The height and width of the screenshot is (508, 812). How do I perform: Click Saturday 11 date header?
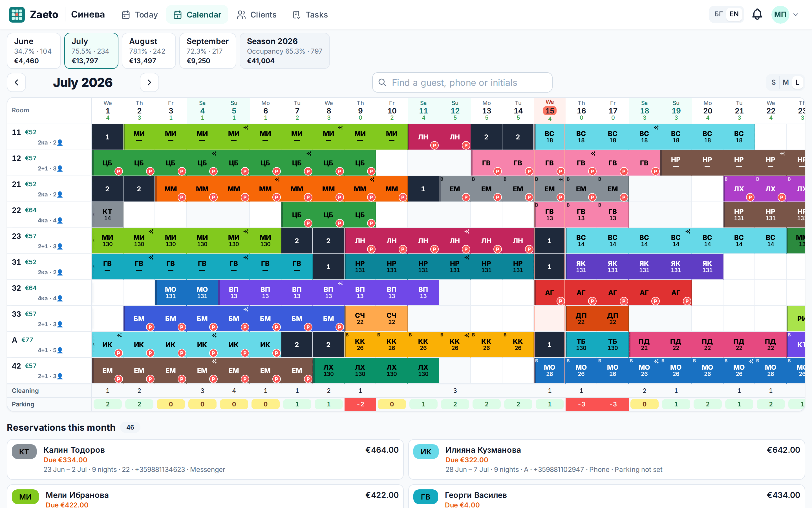point(423,111)
